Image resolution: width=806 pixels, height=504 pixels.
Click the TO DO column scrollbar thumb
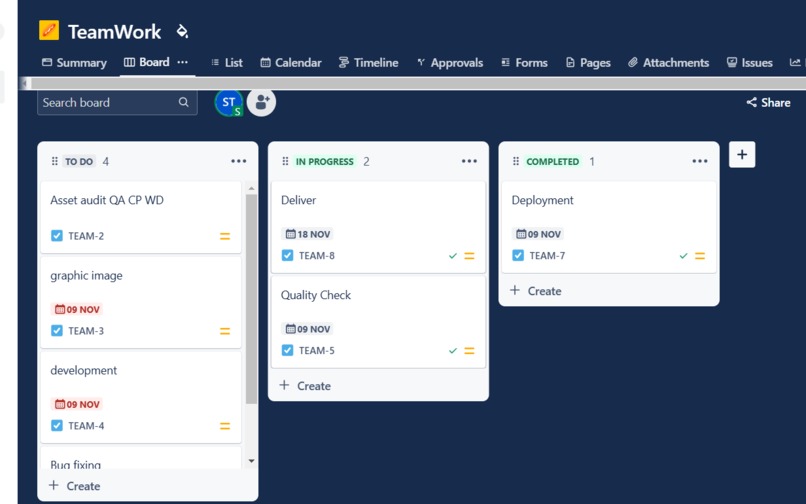point(251,299)
